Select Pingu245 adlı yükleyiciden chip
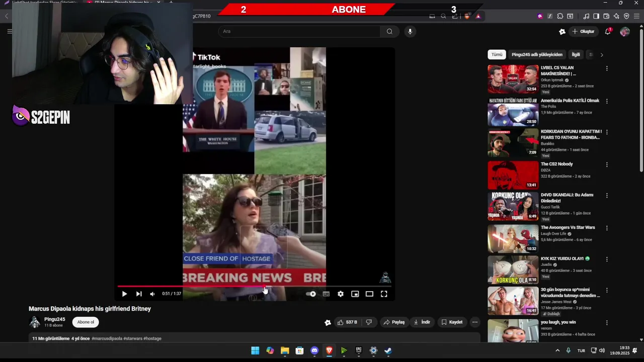 [x=537, y=54]
